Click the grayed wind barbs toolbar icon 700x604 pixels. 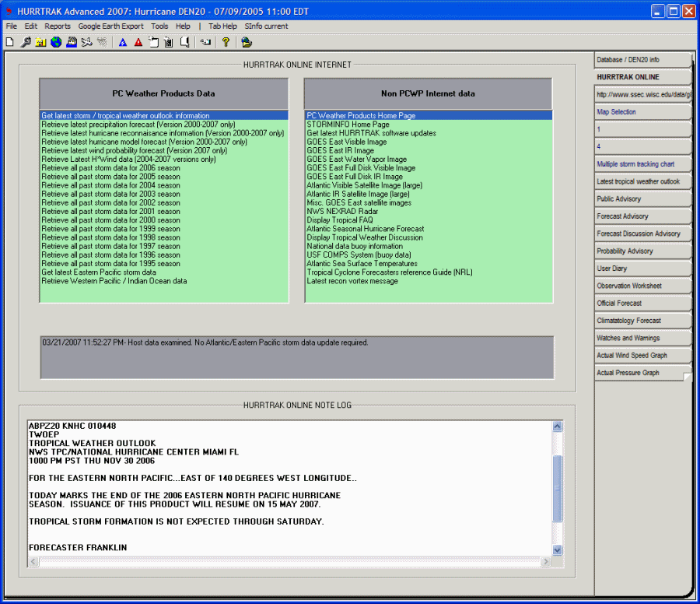(102, 43)
